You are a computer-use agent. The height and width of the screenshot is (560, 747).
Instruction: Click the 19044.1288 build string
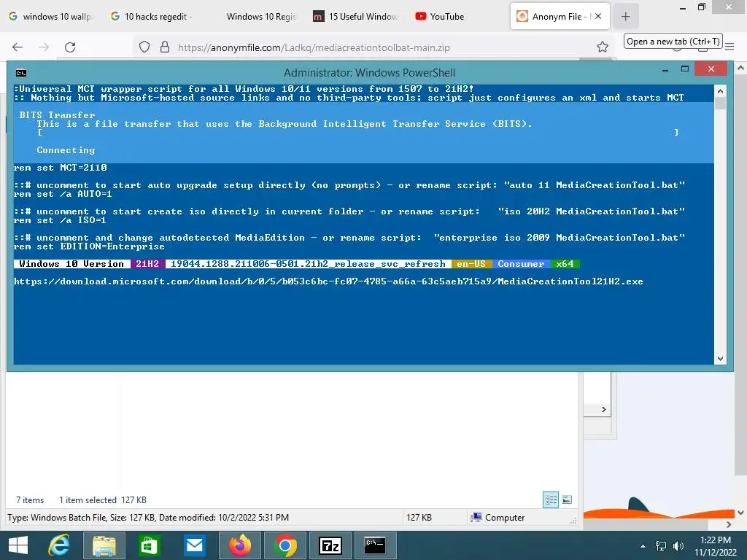(308, 264)
